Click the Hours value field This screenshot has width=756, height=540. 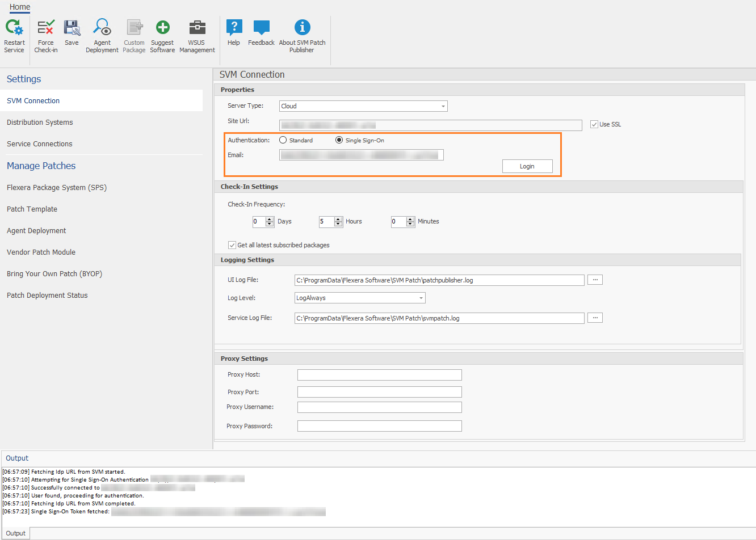[327, 221]
